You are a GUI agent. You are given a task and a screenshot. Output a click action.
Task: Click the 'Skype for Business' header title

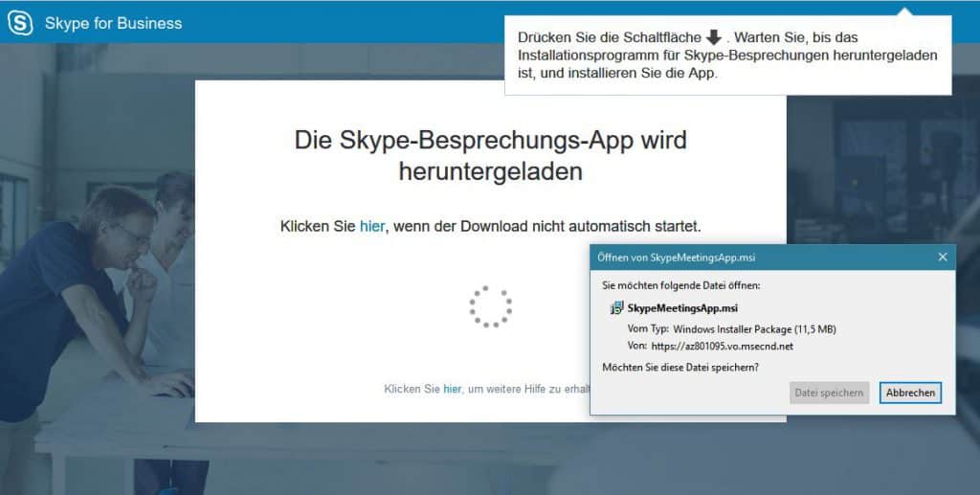pos(113,24)
